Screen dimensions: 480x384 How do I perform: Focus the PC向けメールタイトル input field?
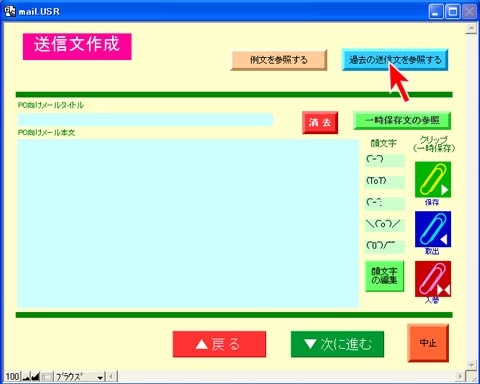click(x=145, y=120)
